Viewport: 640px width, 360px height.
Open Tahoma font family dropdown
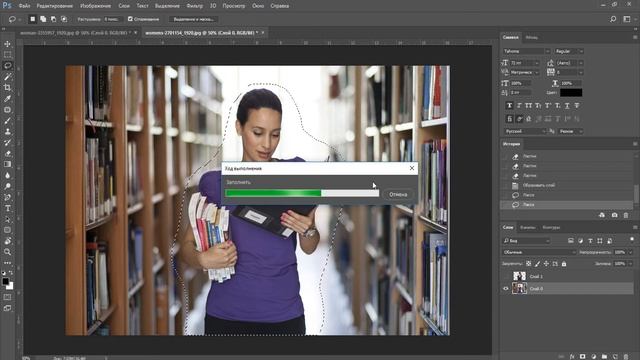(x=526, y=51)
